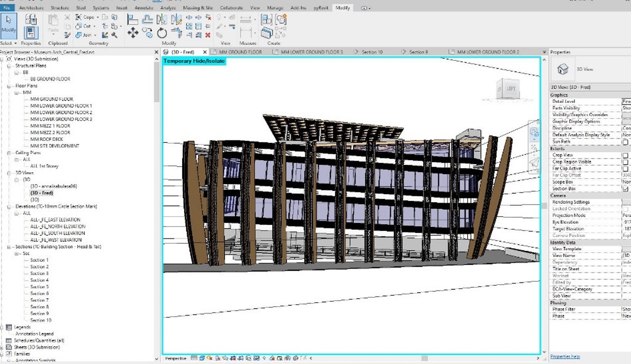Click the Move tool icon
The width and height of the screenshot is (631, 364).
coord(133,33)
